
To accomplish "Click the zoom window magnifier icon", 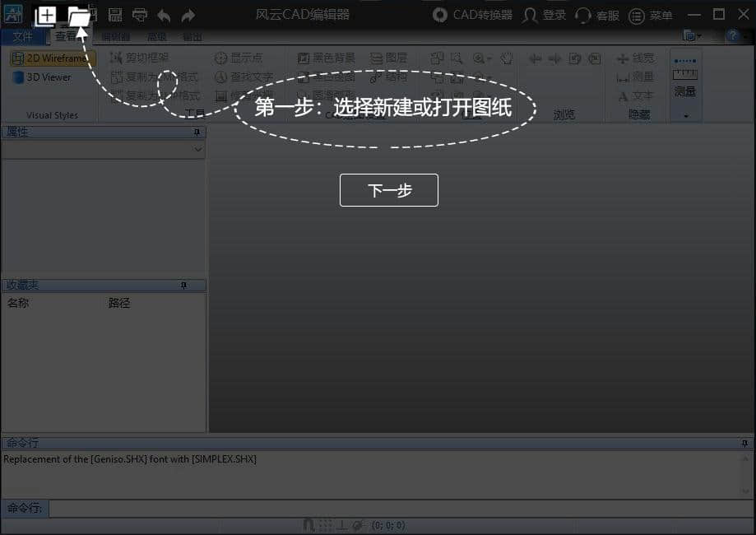I will [x=456, y=58].
